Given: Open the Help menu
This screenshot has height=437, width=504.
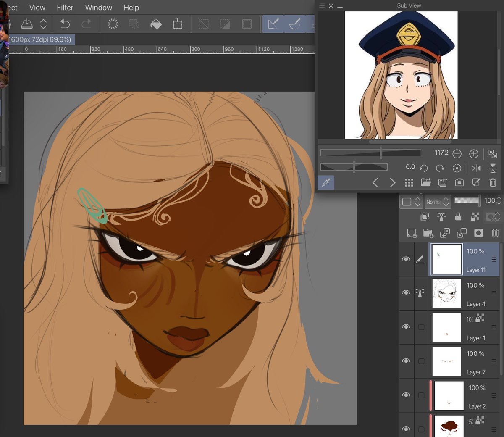Looking at the screenshot, I should [131, 8].
